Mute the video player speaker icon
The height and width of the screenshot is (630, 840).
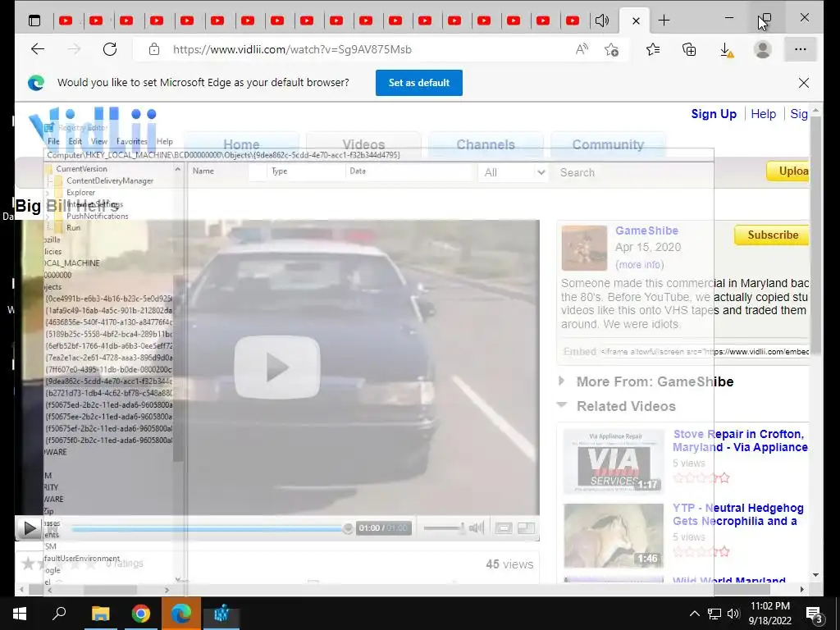[476, 528]
